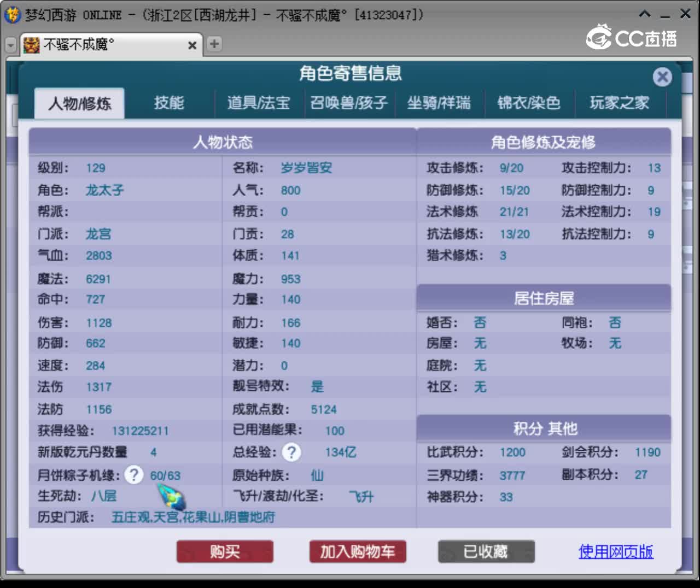Image resolution: width=700 pixels, height=588 pixels.
Task: Click the 法伤 value 1317
Action: click(x=98, y=387)
